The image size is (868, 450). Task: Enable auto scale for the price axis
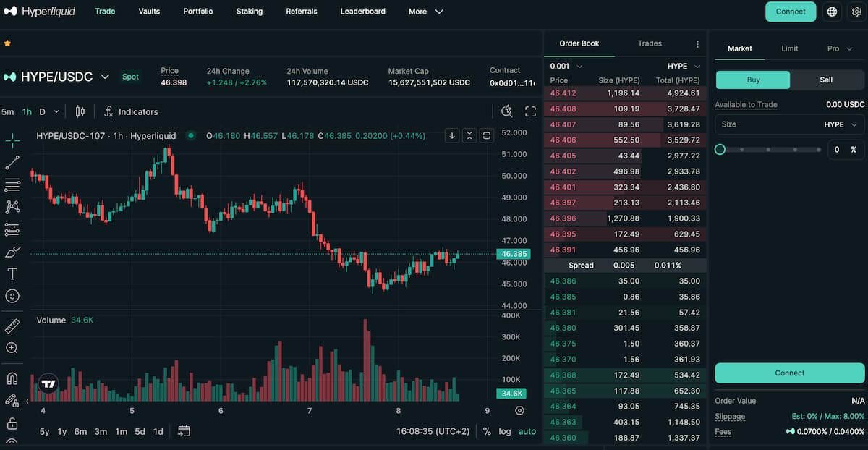point(527,431)
